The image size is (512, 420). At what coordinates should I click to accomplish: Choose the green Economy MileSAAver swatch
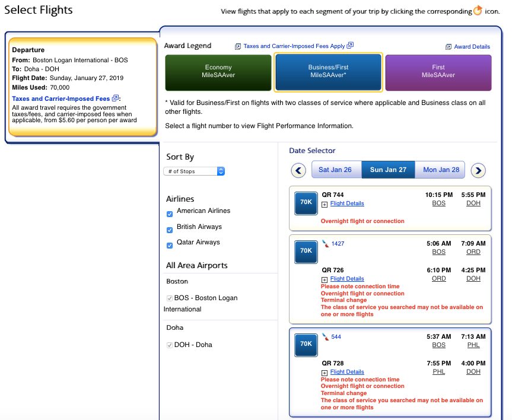click(218, 72)
